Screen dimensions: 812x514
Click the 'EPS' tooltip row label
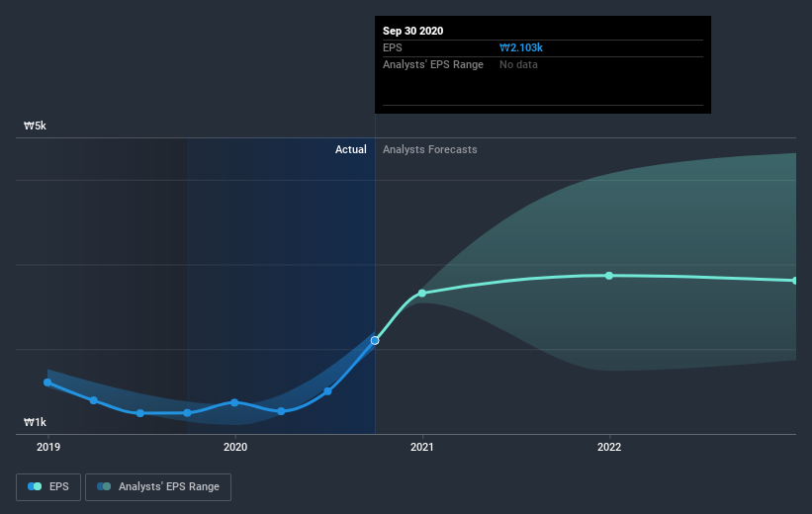tap(392, 47)
